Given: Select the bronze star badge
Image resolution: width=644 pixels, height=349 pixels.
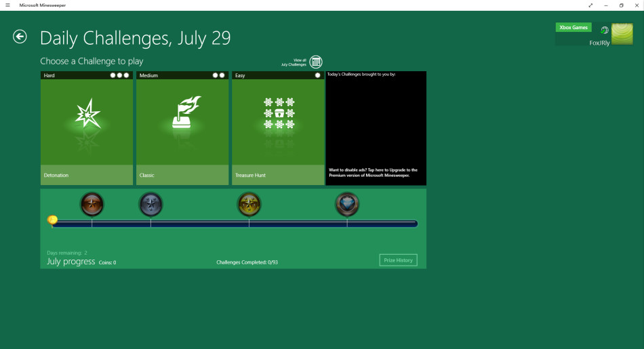Looking at the screenshot, I should [x=92, y=204].
